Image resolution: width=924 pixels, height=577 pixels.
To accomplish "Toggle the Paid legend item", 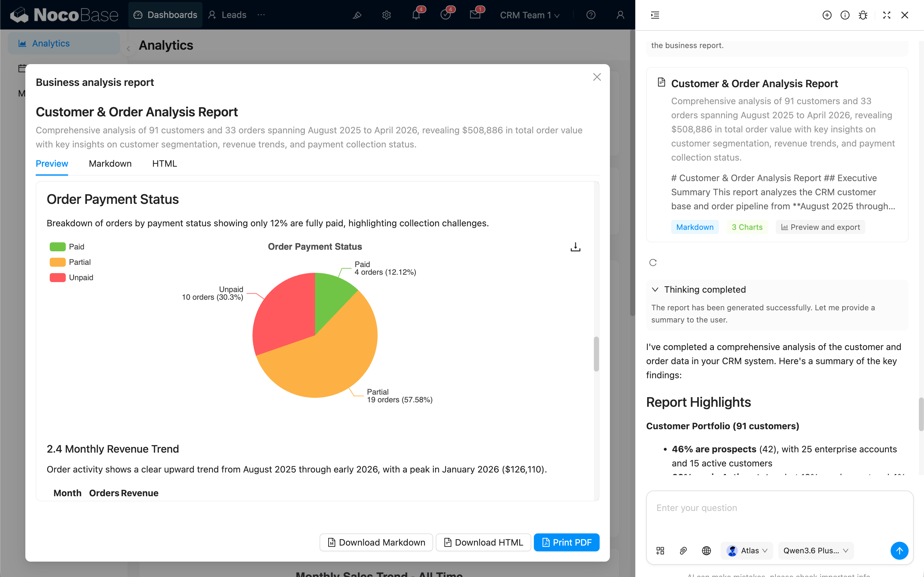I will click(76, 247).
